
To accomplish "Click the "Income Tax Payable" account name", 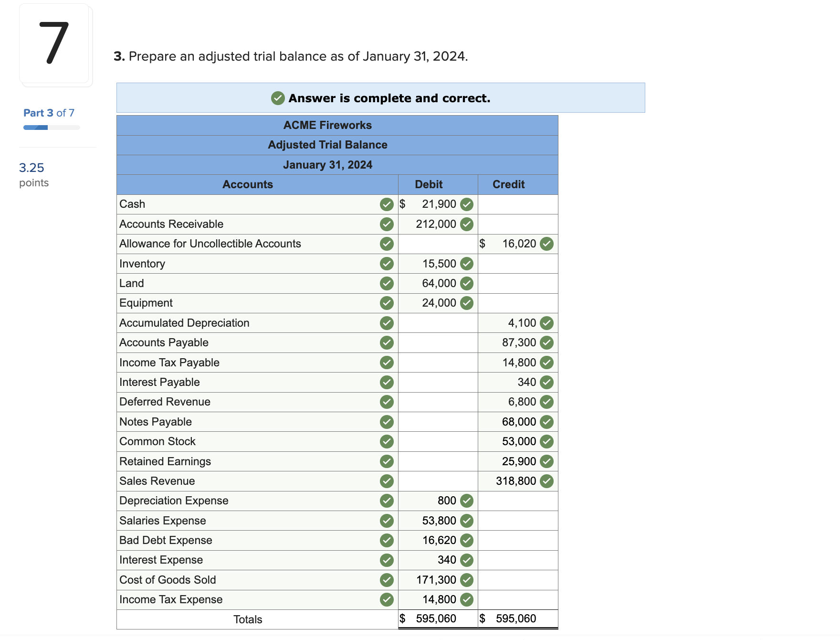I will pos(169,363).
